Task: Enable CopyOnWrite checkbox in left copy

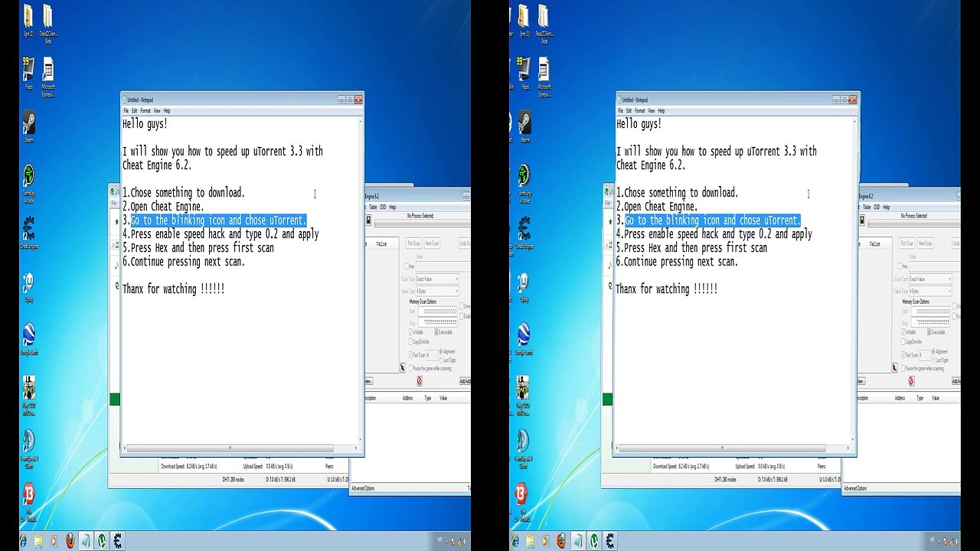Action: [420, 341]
